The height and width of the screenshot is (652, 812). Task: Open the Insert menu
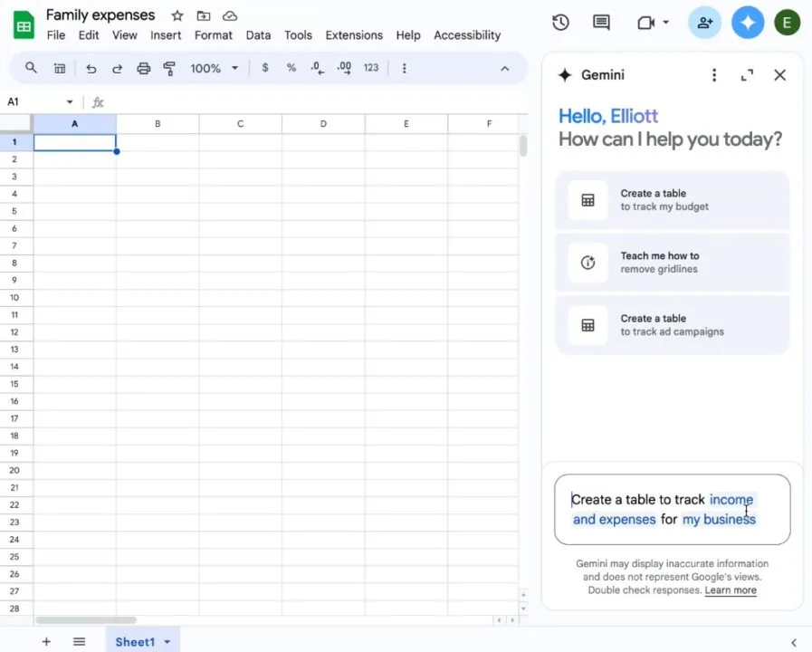(166, 35)
